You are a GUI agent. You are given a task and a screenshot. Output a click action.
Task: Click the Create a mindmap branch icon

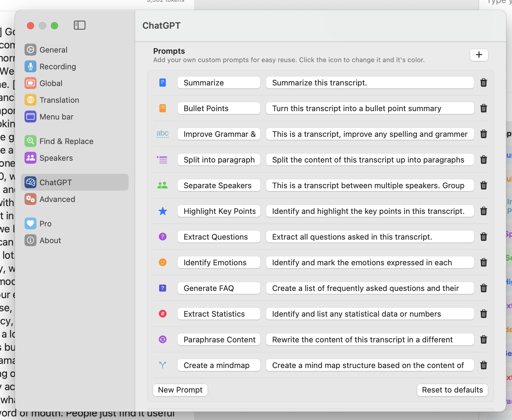(163, 365)
